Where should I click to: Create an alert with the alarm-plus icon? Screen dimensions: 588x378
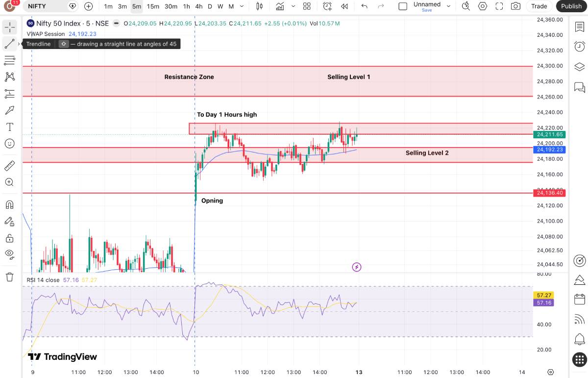pos(327,6)
